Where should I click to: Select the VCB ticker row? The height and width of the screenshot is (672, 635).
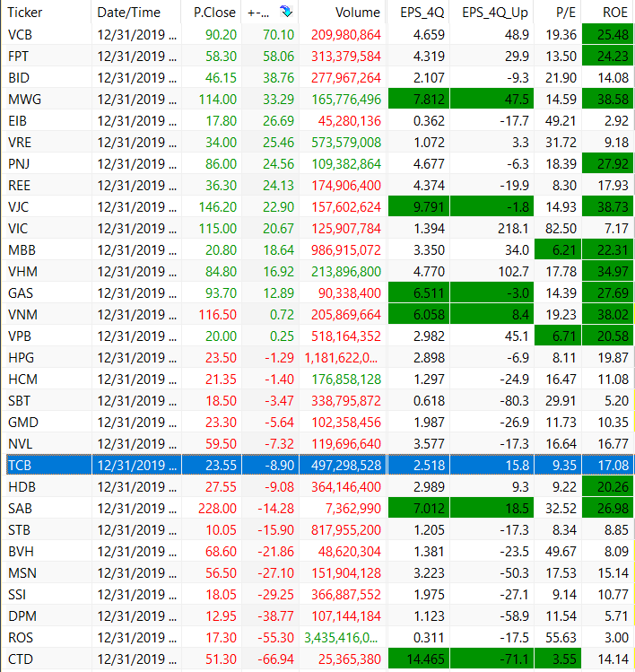20,35
